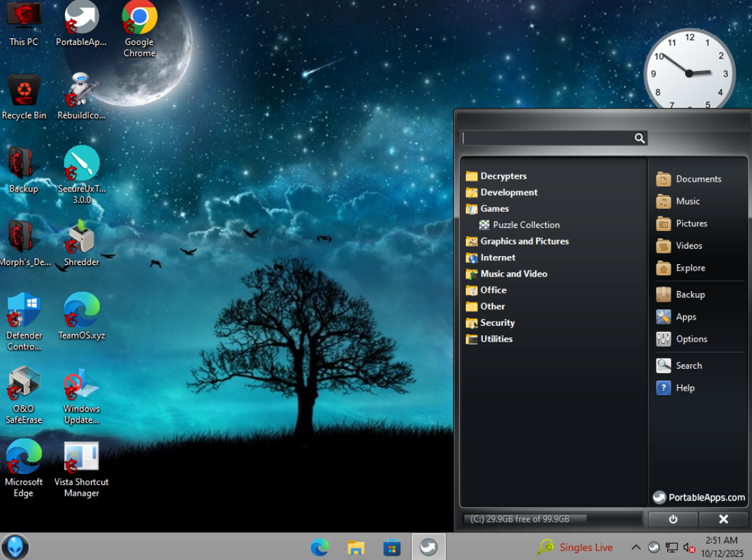Click the Help question mark icon

[663, 388]
